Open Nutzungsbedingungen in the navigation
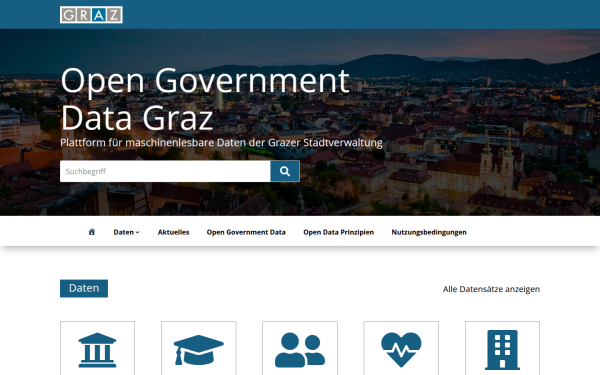This screenshot has height=375, width=600. [x=429, y=232]
